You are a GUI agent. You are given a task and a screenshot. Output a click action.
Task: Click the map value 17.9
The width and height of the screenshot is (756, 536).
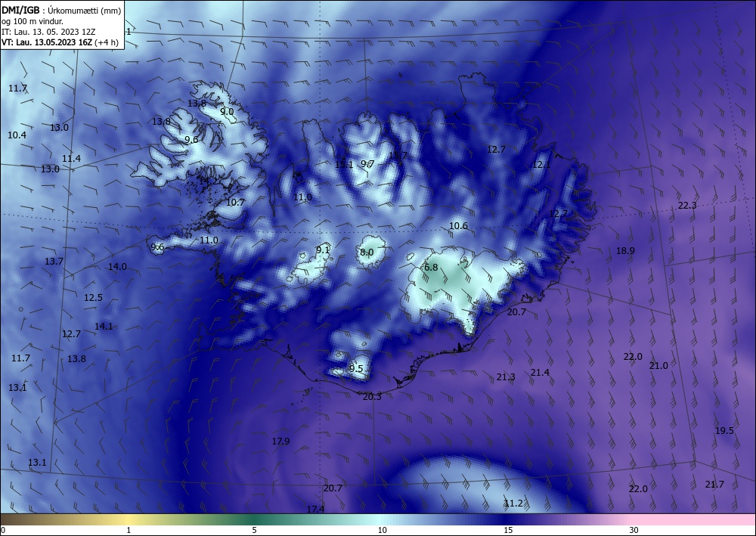pos(280,441)
